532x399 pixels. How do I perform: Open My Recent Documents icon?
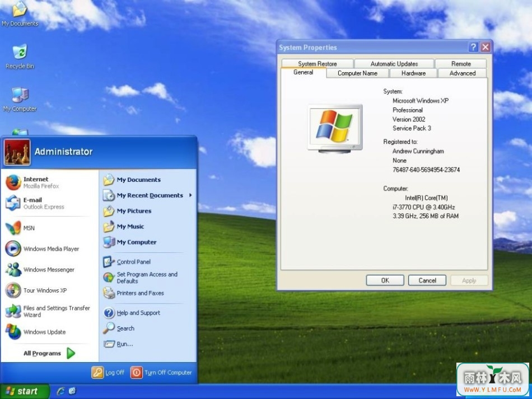pyautogui.click(x=109, y=195)
